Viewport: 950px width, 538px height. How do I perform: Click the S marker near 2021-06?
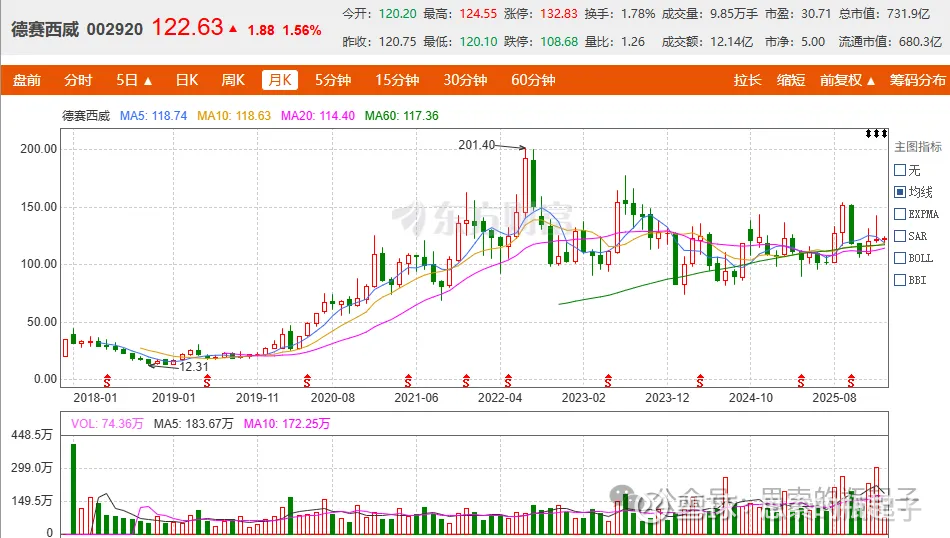click(408, 380)
